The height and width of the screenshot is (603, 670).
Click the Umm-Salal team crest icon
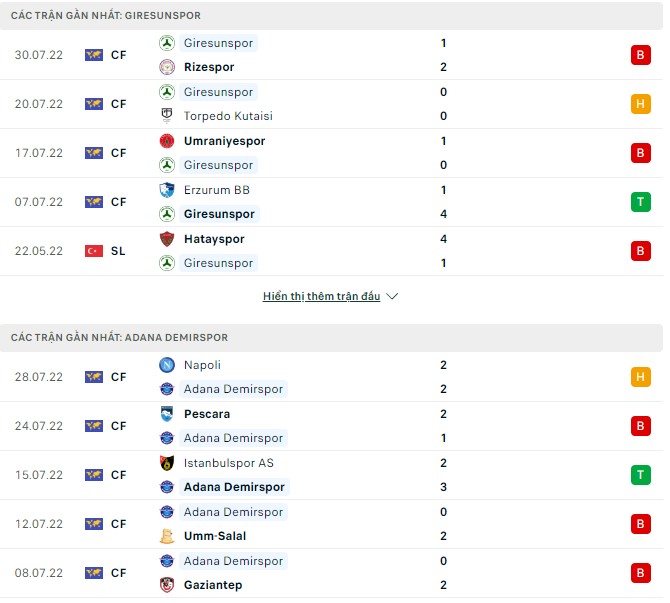(167, 536)
